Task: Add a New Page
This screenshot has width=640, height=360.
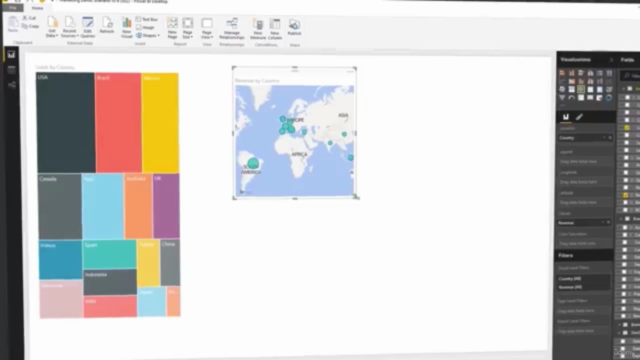Action: [172, 28]
